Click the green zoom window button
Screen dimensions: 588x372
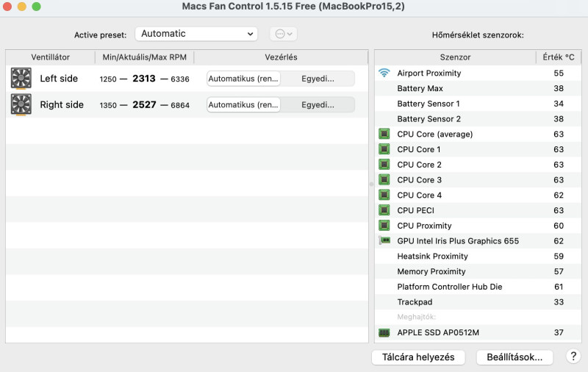coord(36,7)
